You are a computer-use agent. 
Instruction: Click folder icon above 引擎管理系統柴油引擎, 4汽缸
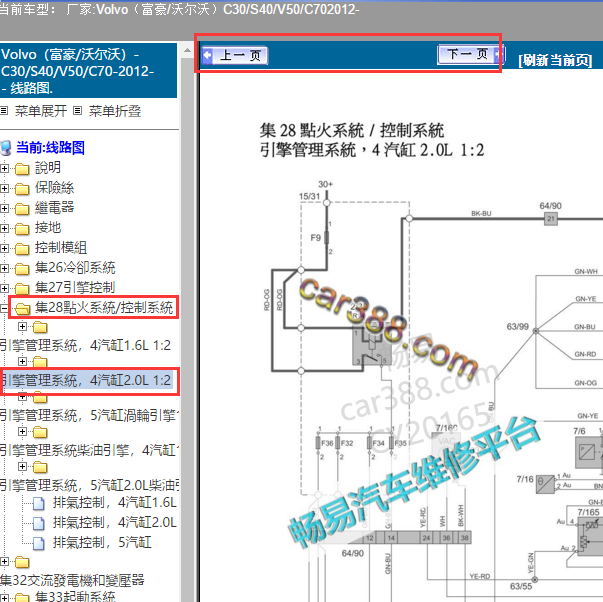click(40, 433)
